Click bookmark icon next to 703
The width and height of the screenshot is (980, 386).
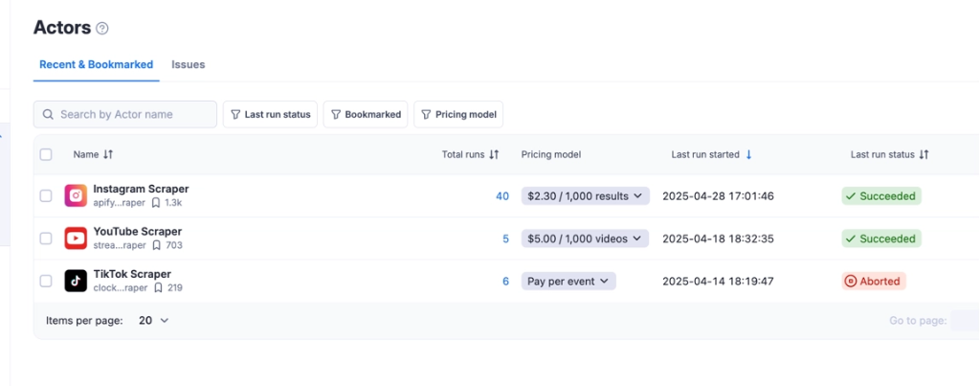coord(158,245)
